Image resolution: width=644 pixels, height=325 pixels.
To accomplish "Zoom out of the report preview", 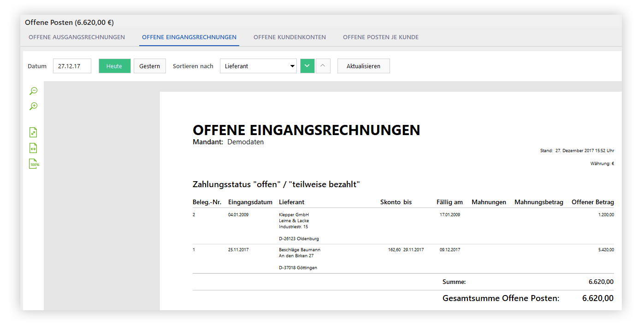I will 33,91.
